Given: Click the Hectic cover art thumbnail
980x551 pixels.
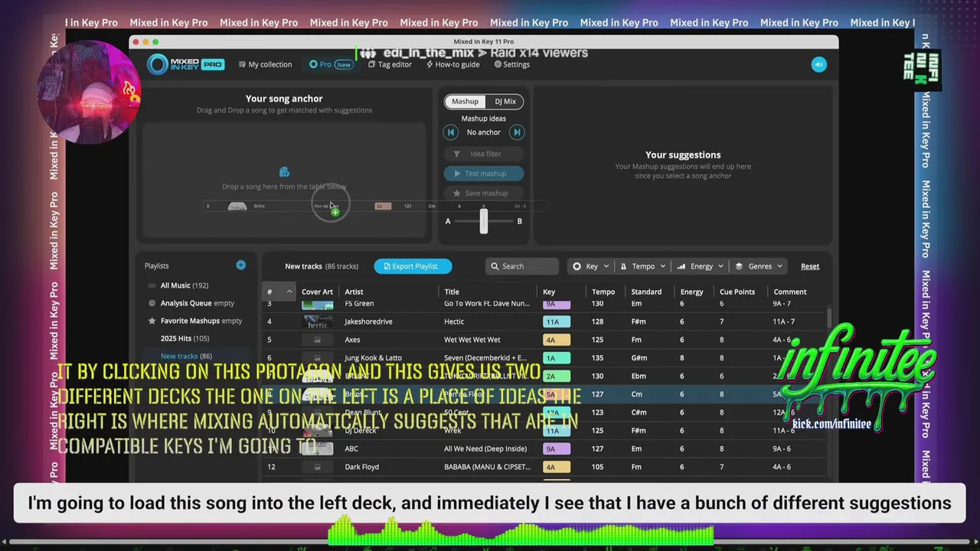Looking at the screenshot, I should coord(317,321).
